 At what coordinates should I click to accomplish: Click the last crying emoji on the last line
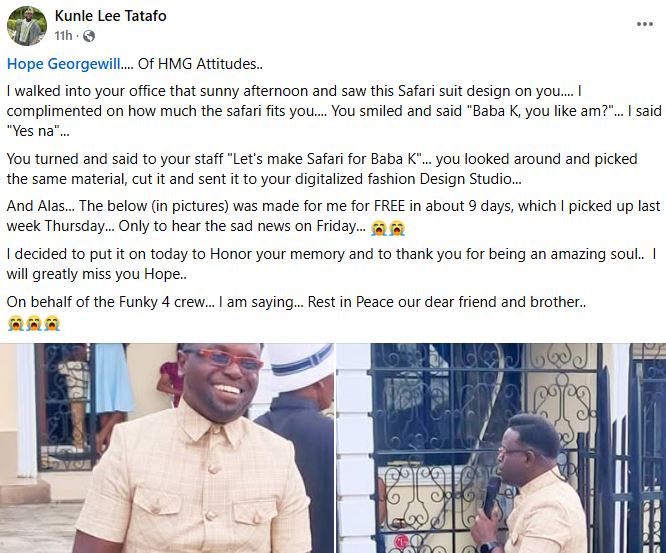click(x=51, y=323)
